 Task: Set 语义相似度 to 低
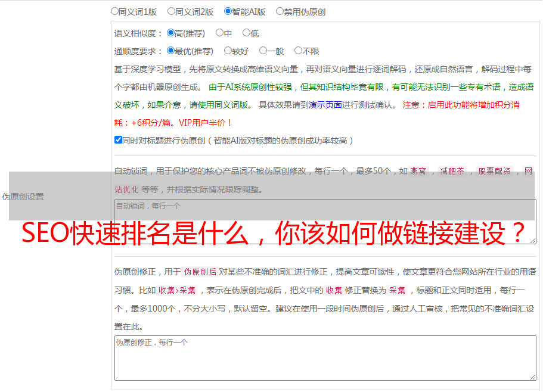pos(246,33)
